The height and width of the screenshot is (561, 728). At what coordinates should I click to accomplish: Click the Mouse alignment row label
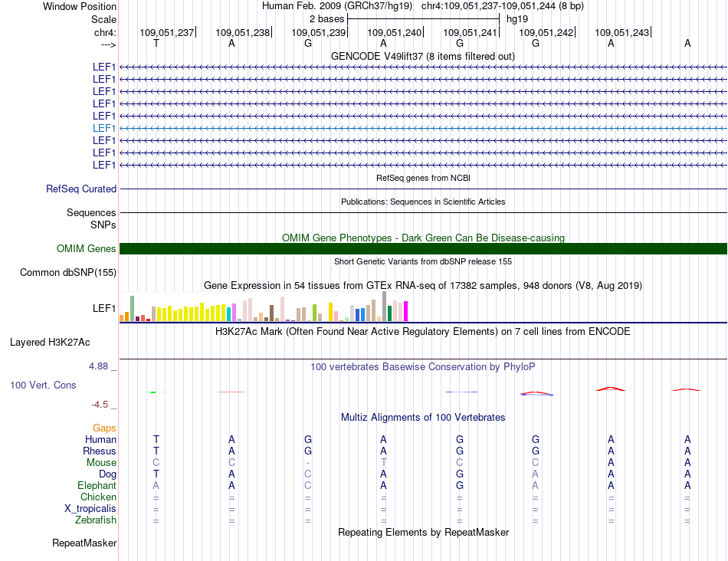(101, 463)
